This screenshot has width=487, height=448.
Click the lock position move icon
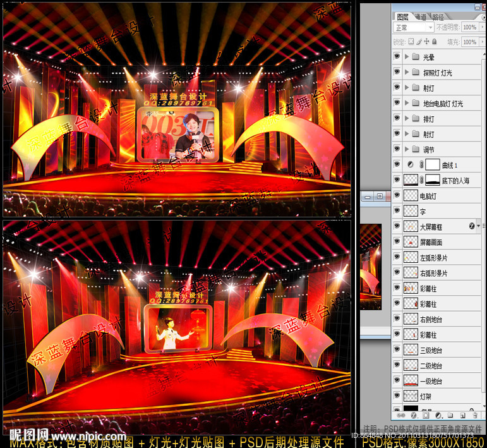point(427,41)
